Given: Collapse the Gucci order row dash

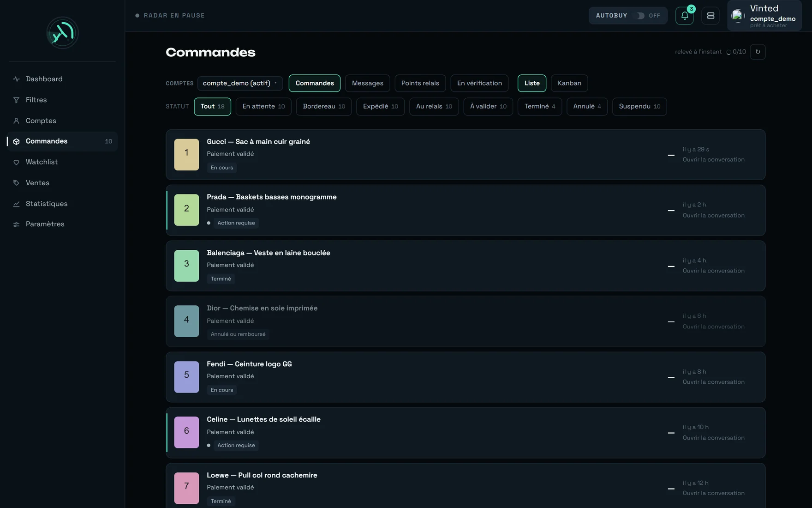Looking at the screenshot, I should [x=671, y=155].
